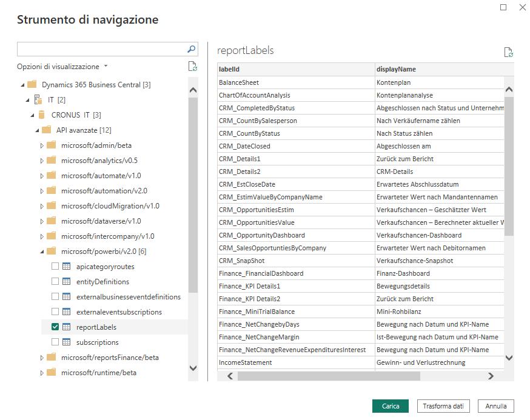Check the subscriptions checkbox

point(55,342)
